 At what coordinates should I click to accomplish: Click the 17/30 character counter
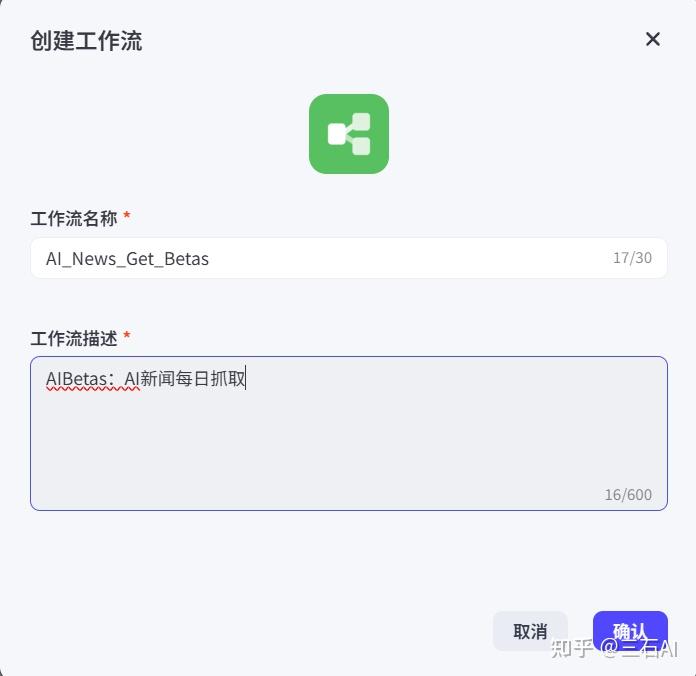click(632, 258)
